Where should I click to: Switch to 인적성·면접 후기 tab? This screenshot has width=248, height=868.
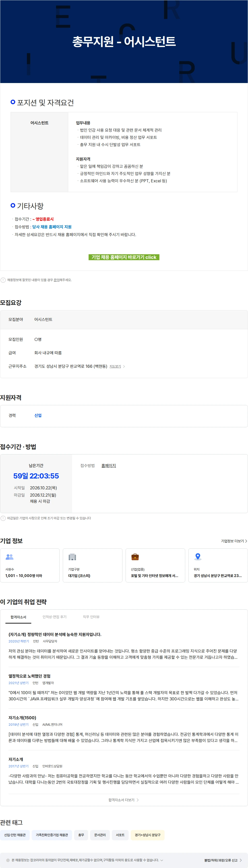click(x=55, y=617)
